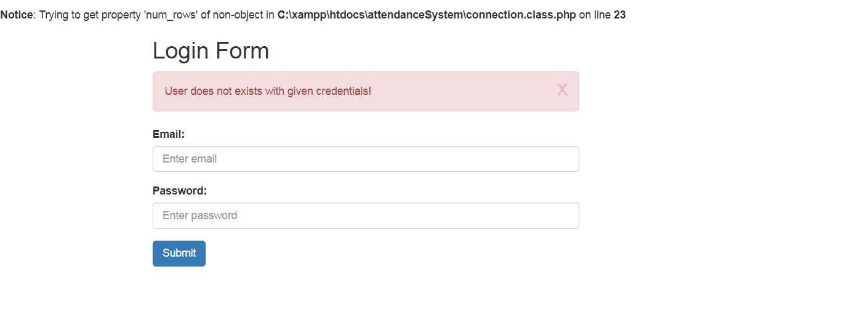Click the 'User does not exists' message
The image size is (868, 325).
click(268, 91)
